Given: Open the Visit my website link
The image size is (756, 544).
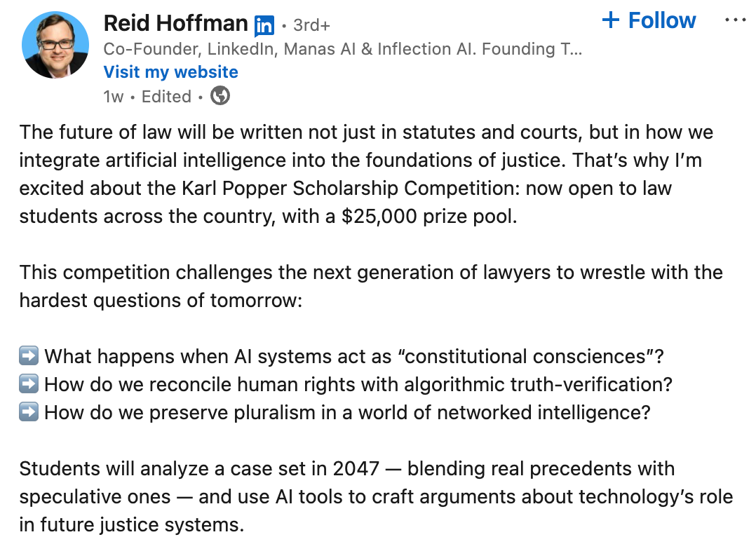Looking at the screenshot, I should pyautogui.click(x=170, y=72).
